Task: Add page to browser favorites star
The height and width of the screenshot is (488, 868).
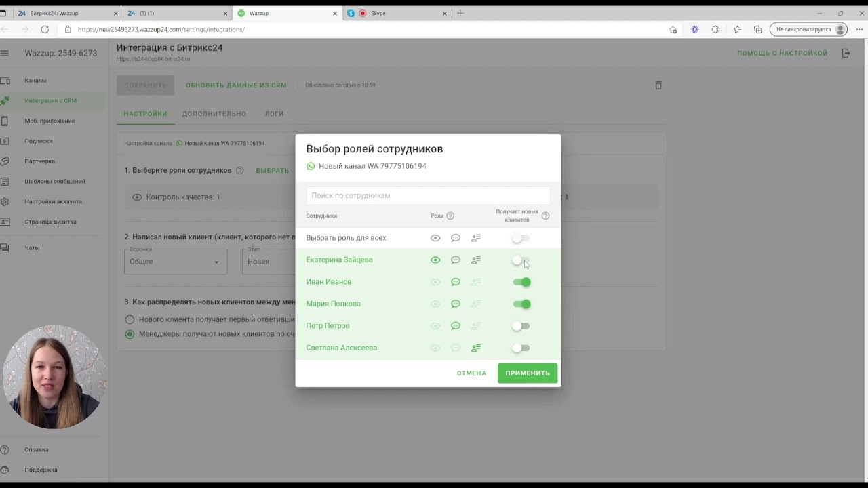Action: click(x=673, y=30)
